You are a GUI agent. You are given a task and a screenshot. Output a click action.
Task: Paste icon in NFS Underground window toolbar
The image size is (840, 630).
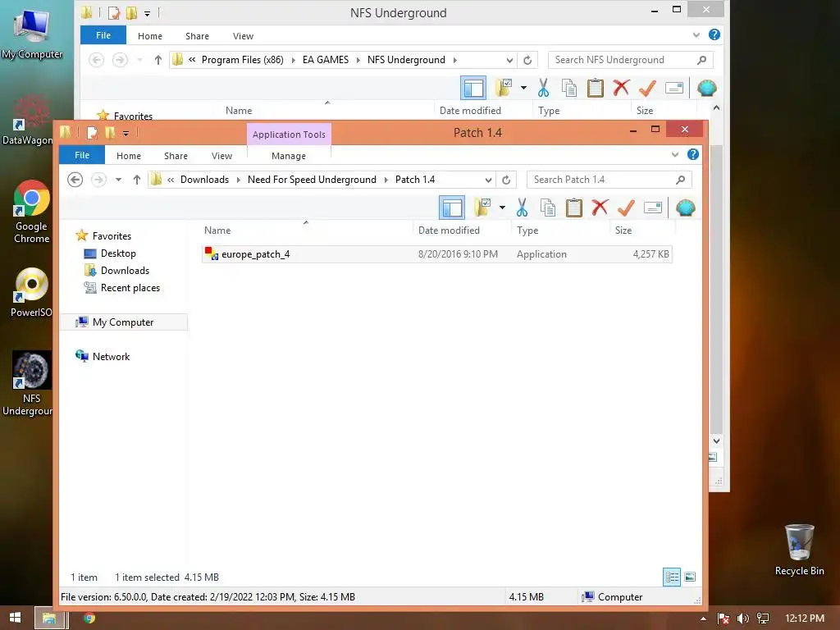coord(596,88)
